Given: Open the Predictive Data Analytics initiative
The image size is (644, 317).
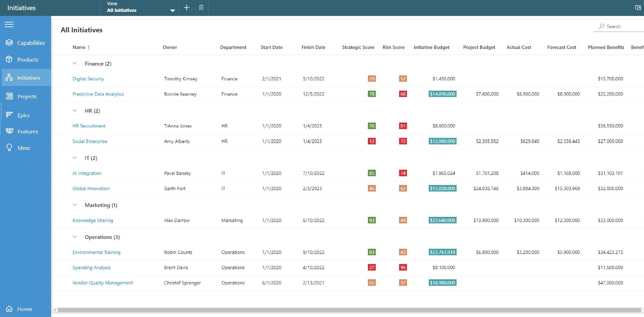Looking at the screenshot, I should (98, 94).
